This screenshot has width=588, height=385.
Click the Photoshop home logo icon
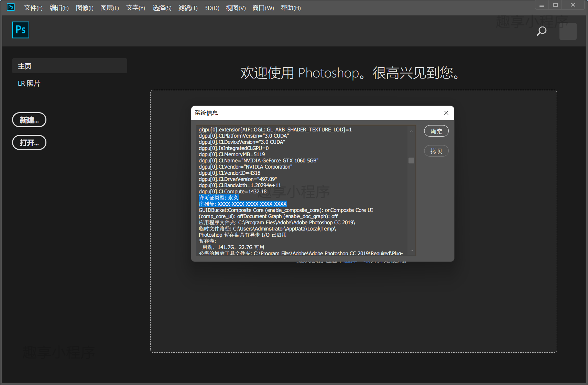coord(21,30)
